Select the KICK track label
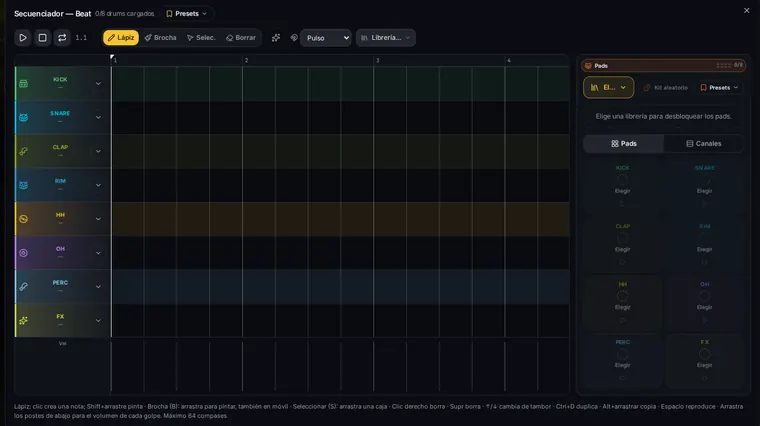Viewport: 760px width, 426px height. click(x=60, y=79)
